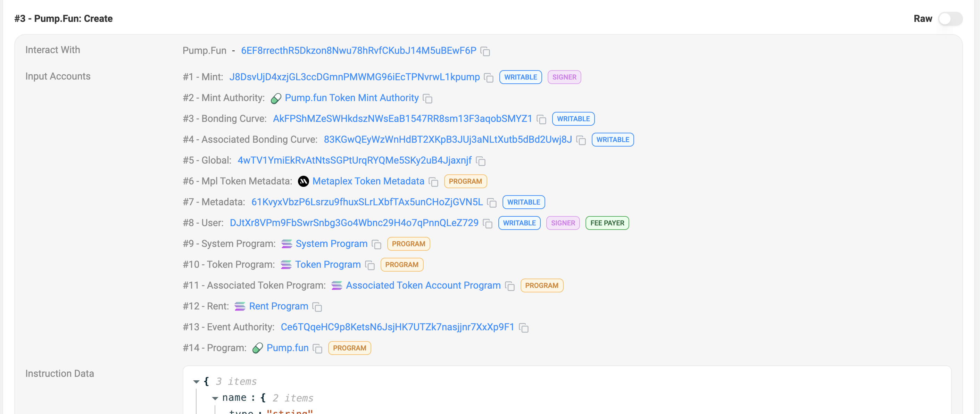Open the Token Program link
This screenshot has height=414, width=980.
327,264
